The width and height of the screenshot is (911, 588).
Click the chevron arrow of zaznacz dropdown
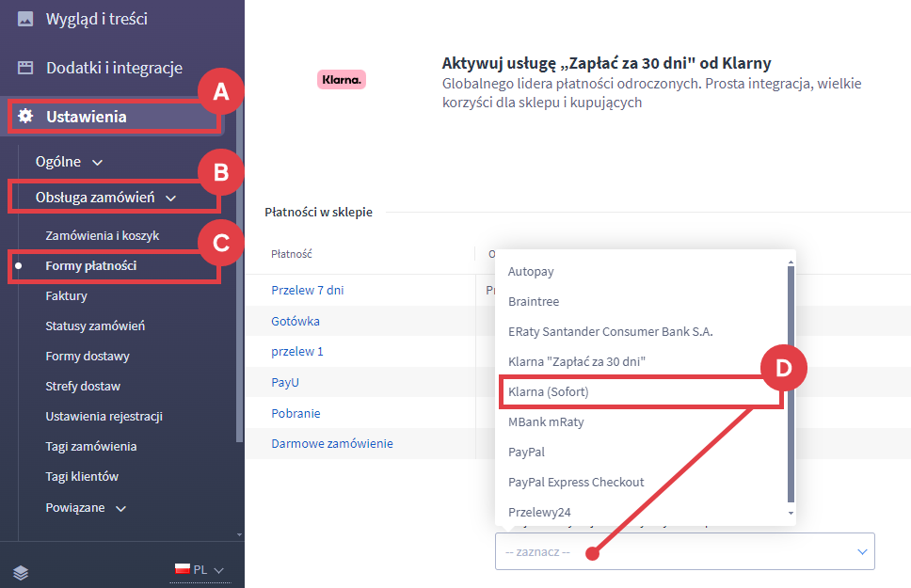pyautogui.click(x=862, y=552)
